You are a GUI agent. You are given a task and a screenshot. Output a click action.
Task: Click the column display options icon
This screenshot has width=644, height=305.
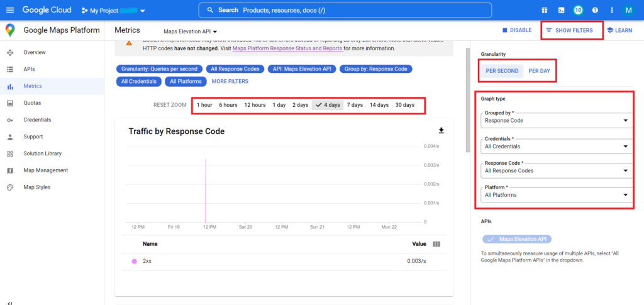[436, 244]
